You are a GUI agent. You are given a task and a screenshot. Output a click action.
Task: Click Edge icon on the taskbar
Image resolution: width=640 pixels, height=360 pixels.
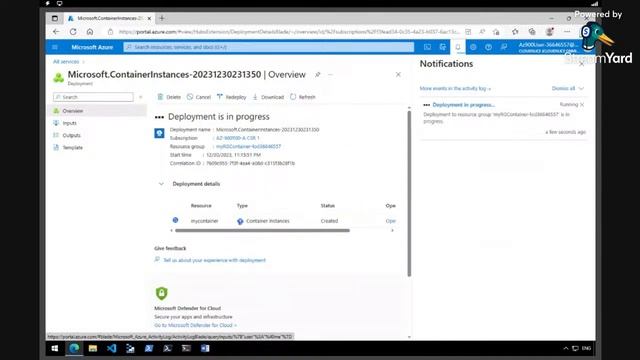tap(74, 348)
